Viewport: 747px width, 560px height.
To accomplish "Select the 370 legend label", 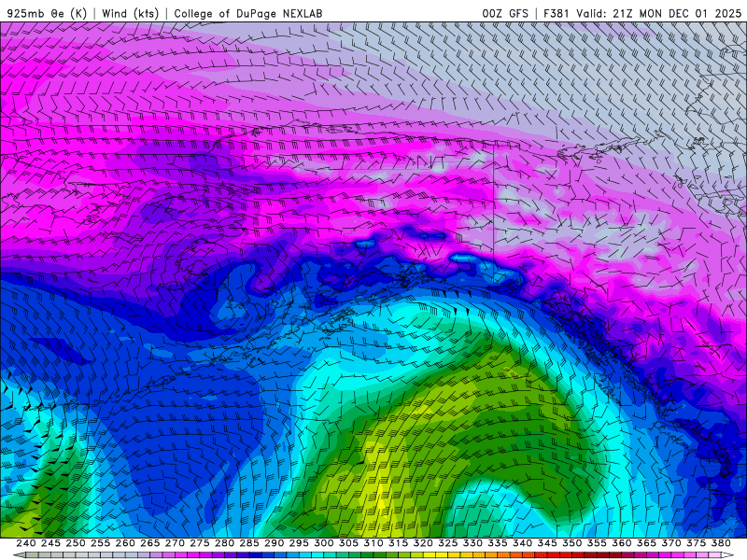I will (671, 543).
